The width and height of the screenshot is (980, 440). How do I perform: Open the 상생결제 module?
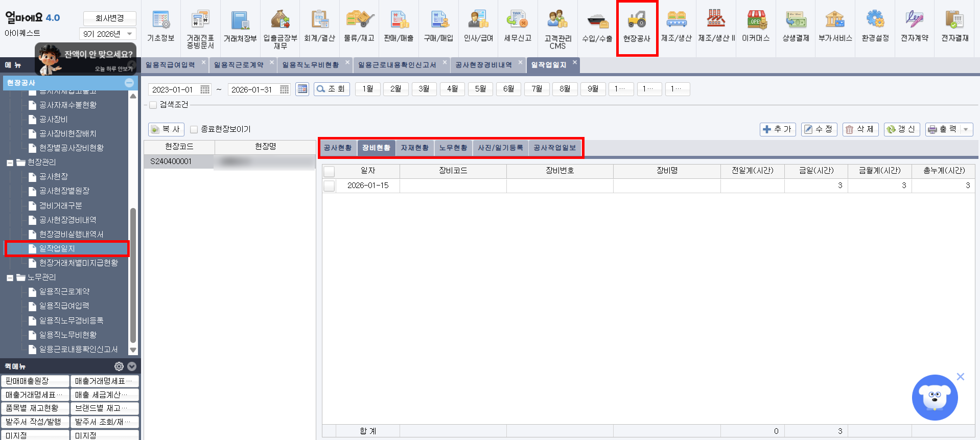pos(796,27)
